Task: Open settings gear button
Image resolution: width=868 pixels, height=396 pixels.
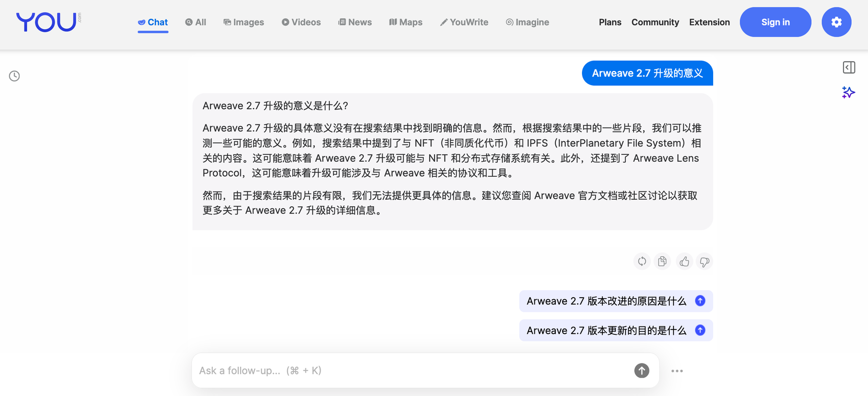Action: pyautogui.click(x=836, y=22)
